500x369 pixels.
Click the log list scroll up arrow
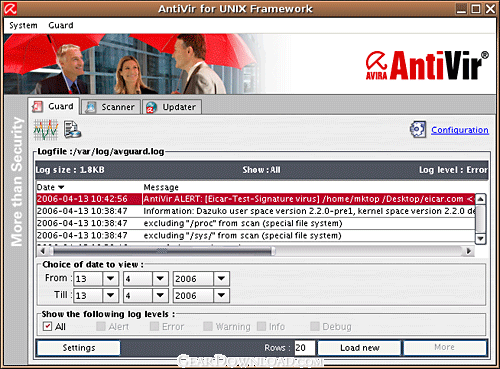(480, 199)
